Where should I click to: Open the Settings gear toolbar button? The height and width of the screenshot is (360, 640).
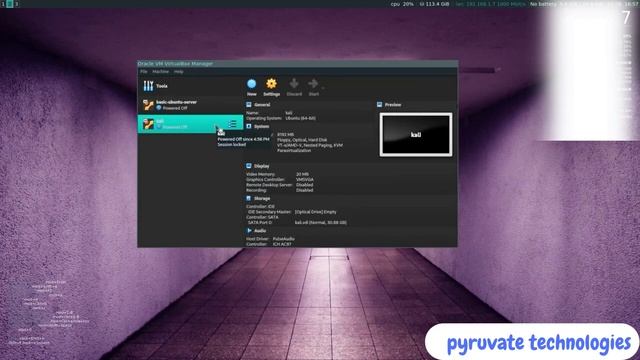point(271,87)
